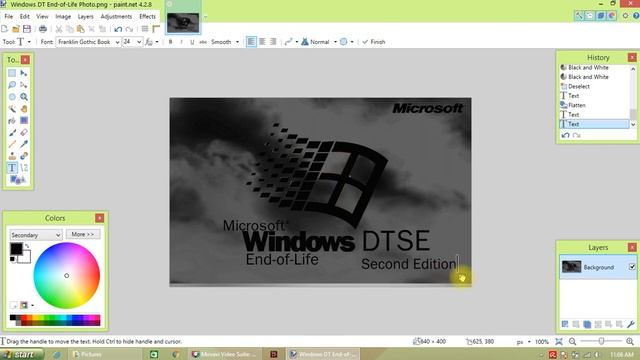Select the Text tool in Tools panel
The height and width of the screenshot is (360, 640).
(x=12, y=168)
